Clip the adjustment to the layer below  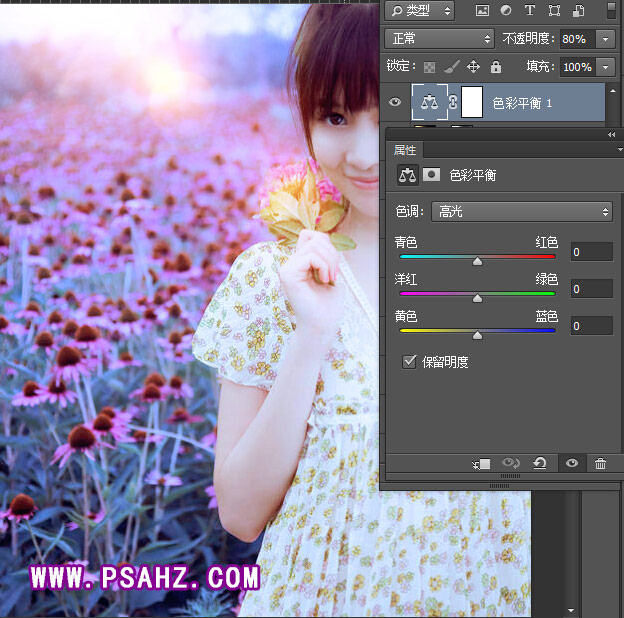pos(482,464)
